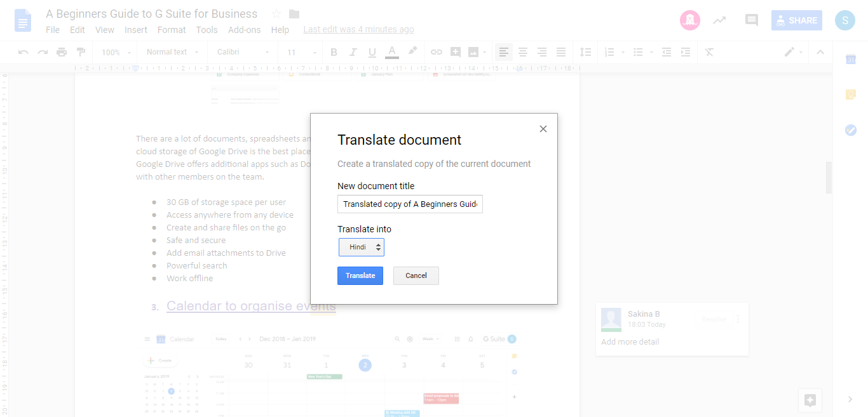Align text left
Image resolution: width=868 pixels, height=417 pixels.
tap(504, 52)
